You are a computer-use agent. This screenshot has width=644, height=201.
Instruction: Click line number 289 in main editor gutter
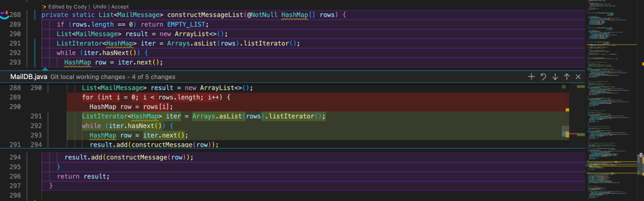click(x=15, y=25)
